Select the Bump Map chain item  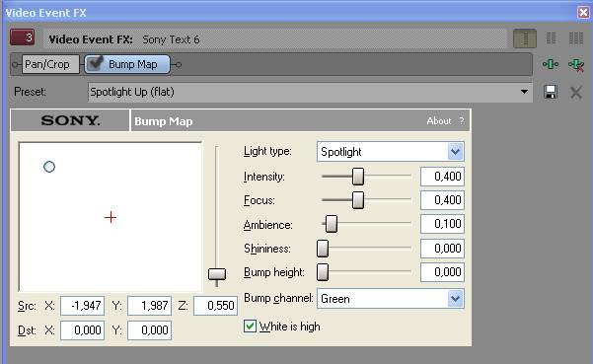pyautogui.click(x=127, y=64)
